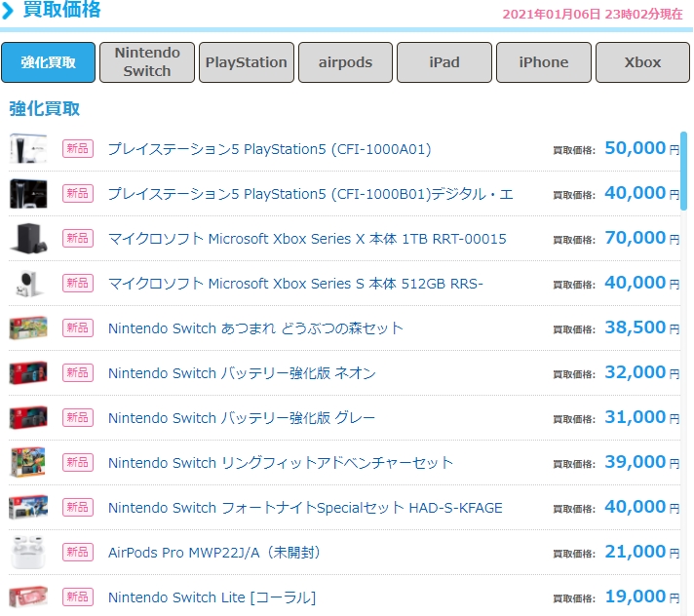Click the AirPods Pro product image
This screenshot has width=694, height=616.
[x=28, y=552]
